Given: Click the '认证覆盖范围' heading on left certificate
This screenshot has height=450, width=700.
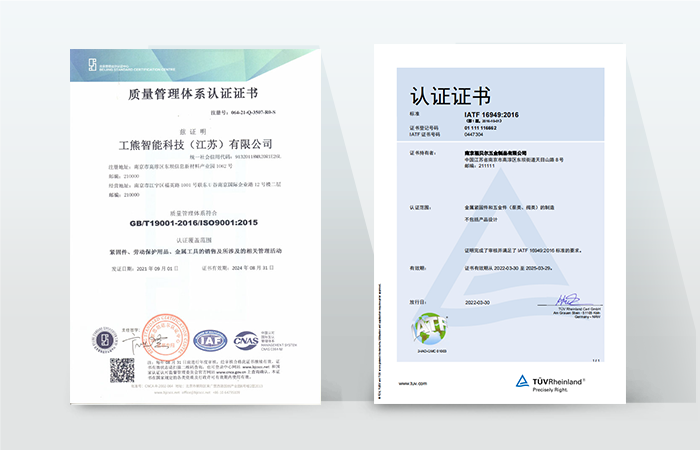Looking at the screenshot, I should (x=194, y=240).
